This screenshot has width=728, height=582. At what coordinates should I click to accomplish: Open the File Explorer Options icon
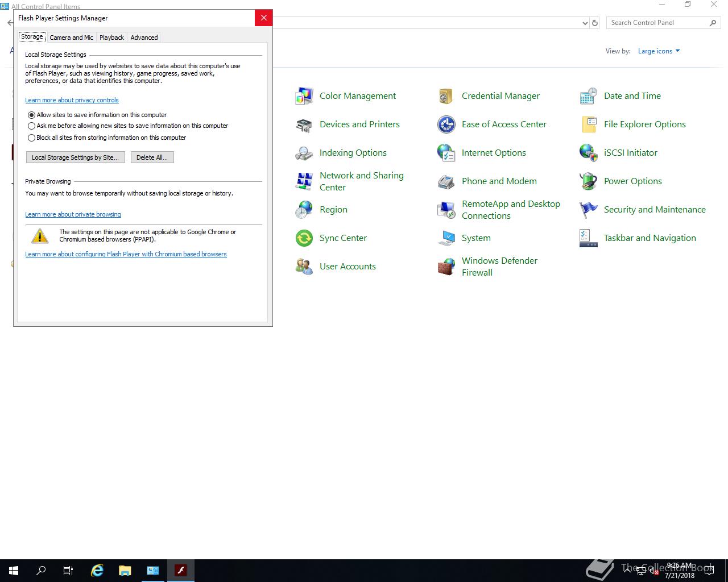(x=588, y=124)
